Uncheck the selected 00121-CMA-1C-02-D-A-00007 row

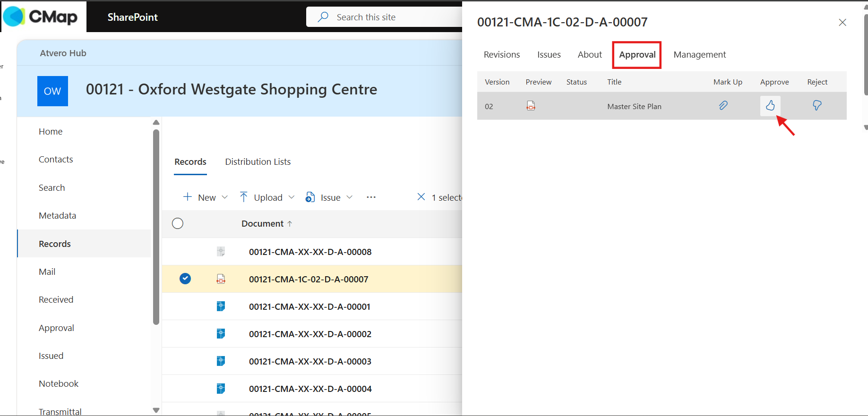tap(185, 279)
